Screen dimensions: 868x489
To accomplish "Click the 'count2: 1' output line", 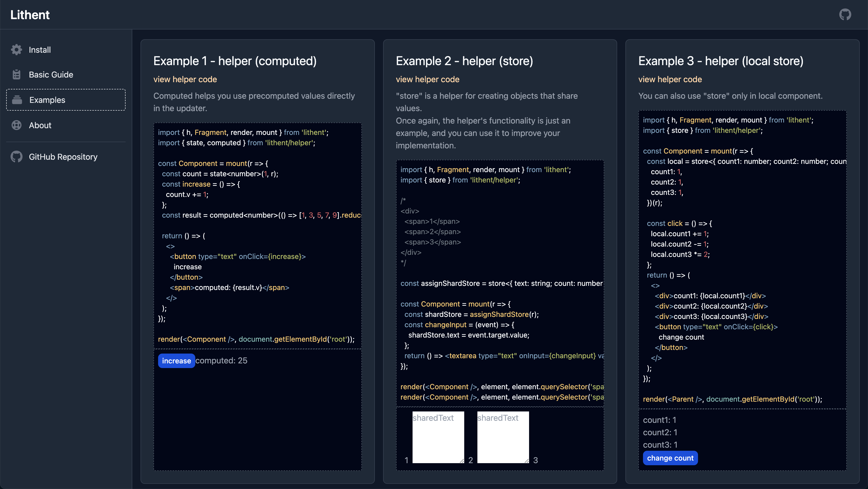I will [x=660, y=432].
